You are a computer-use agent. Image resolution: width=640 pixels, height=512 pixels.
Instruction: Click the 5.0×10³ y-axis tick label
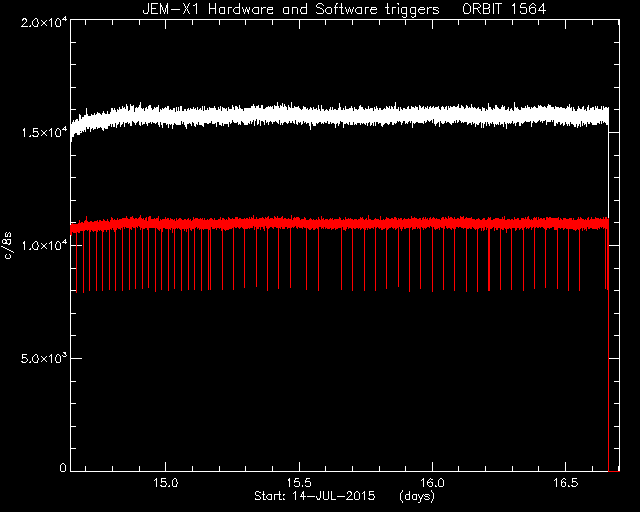pyautogui.click(x=44, y=358)
